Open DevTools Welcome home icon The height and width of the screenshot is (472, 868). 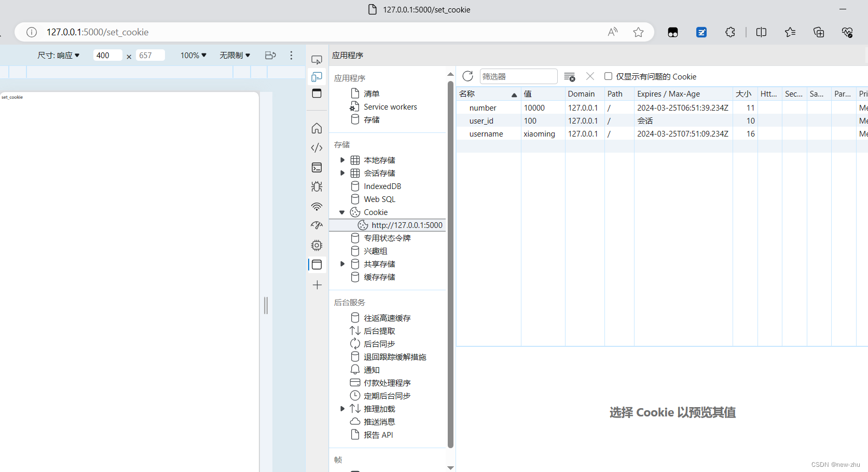pos(316,128)
